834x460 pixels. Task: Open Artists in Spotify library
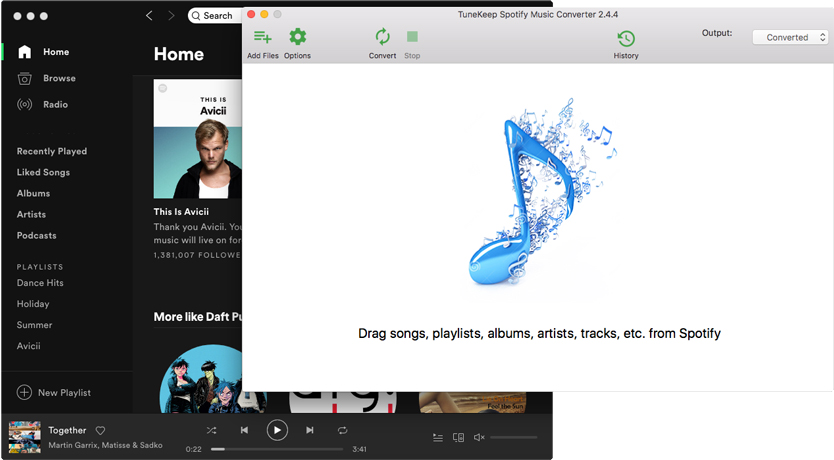(x=31, y=214)
